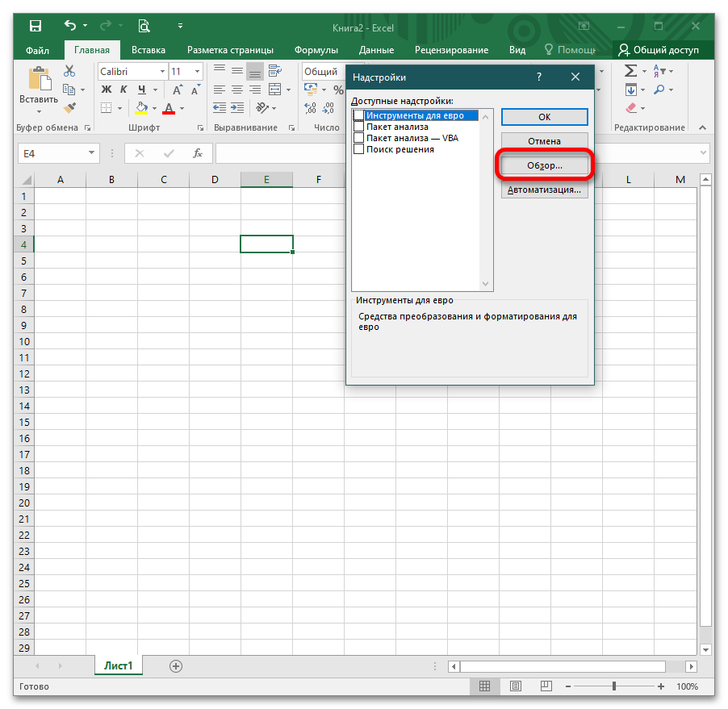Center text horizontally

point(237,90)
